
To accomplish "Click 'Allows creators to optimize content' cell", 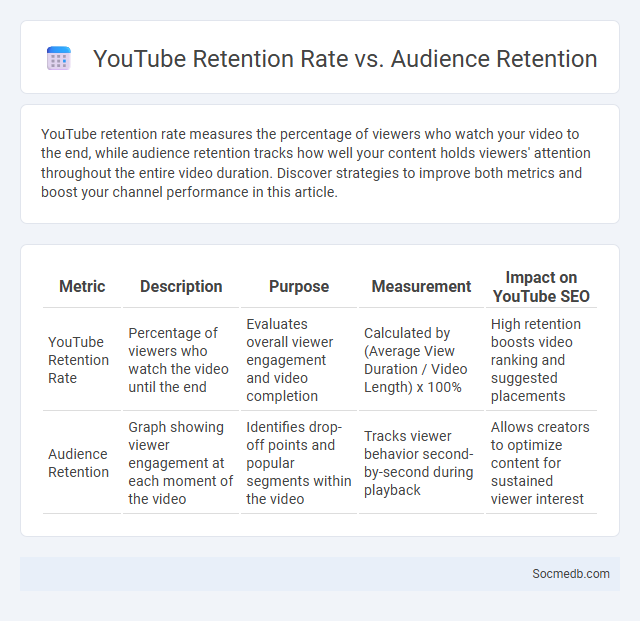I will [541, 463].
